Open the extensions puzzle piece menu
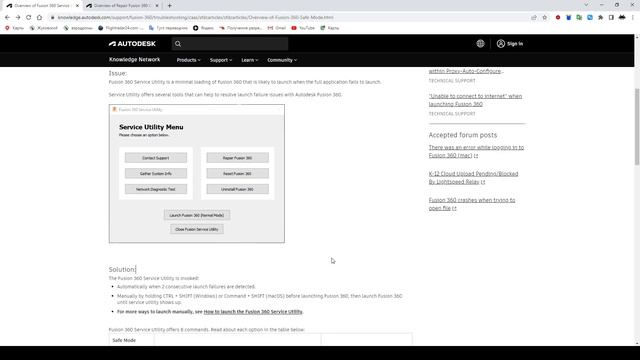Viewport: 640px width, 360px height. pyautogui.click(x=600, y=18)
